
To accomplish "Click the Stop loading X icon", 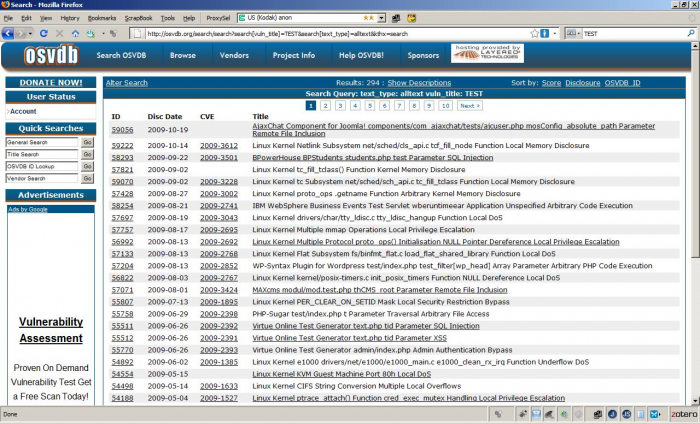I will (59, 33).
